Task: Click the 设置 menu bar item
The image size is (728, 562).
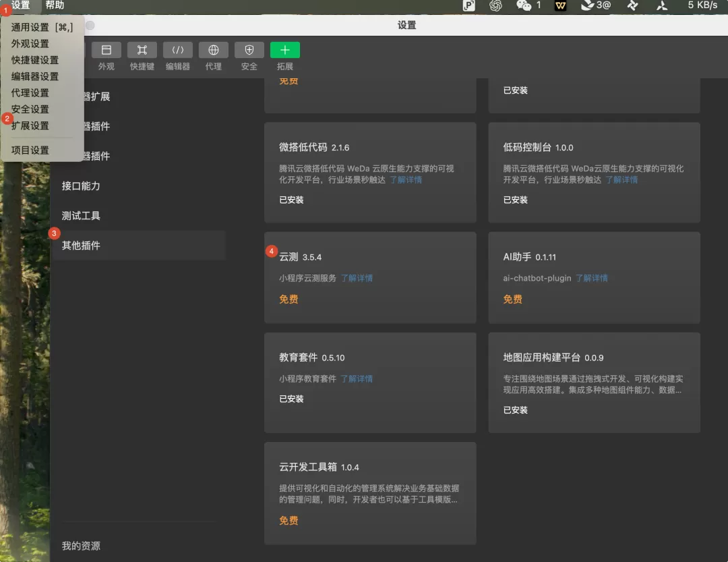Action: pyautogui.click(x=20, y=5)
